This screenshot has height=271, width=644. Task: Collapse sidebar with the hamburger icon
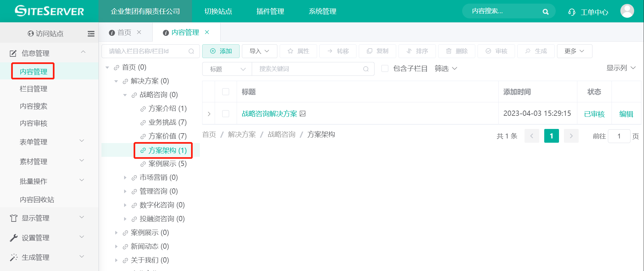91,33
